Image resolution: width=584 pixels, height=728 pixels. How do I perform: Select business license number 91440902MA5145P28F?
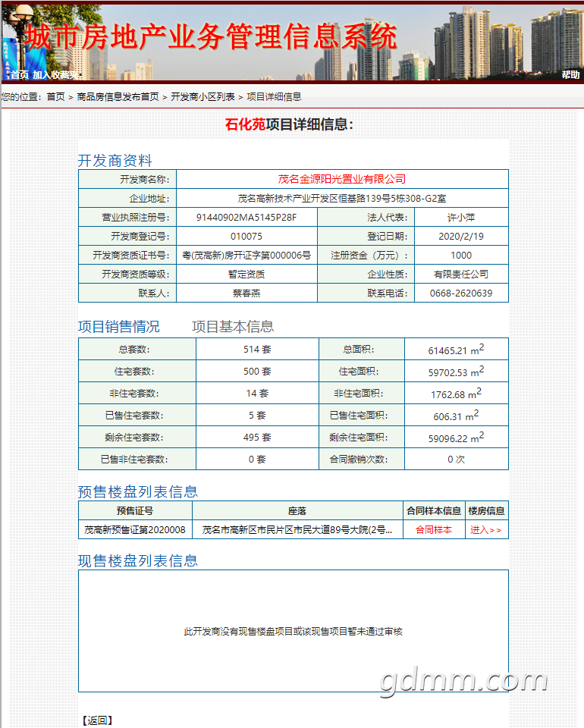(246, 218)
